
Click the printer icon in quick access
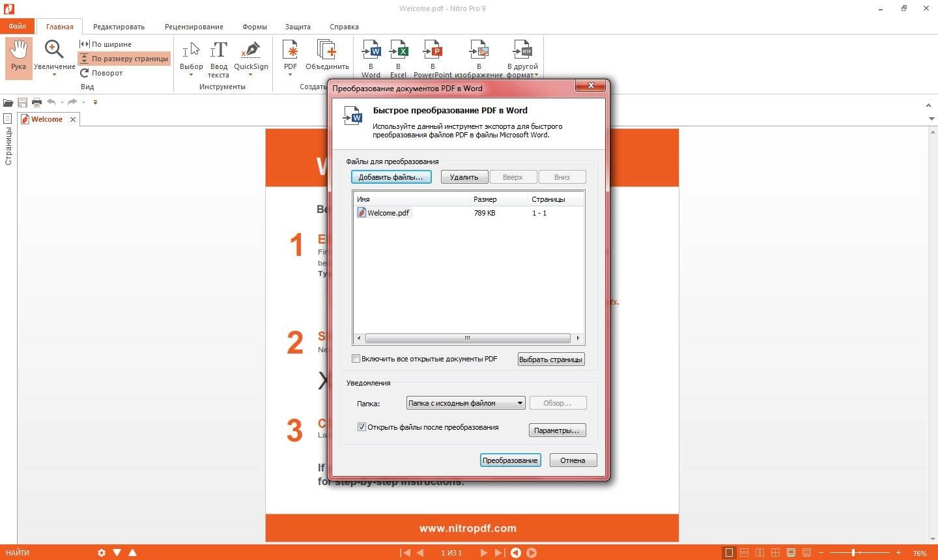click(36, 102)
